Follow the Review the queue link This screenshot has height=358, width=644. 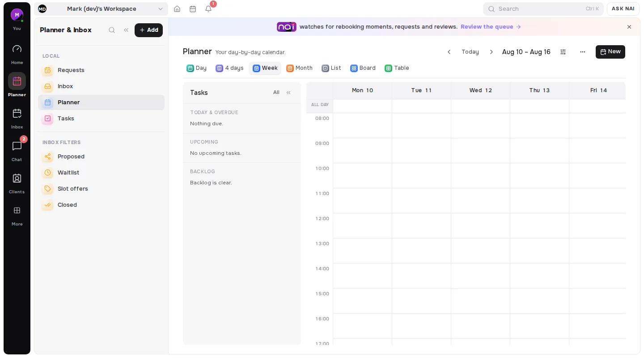coord(491,27)
